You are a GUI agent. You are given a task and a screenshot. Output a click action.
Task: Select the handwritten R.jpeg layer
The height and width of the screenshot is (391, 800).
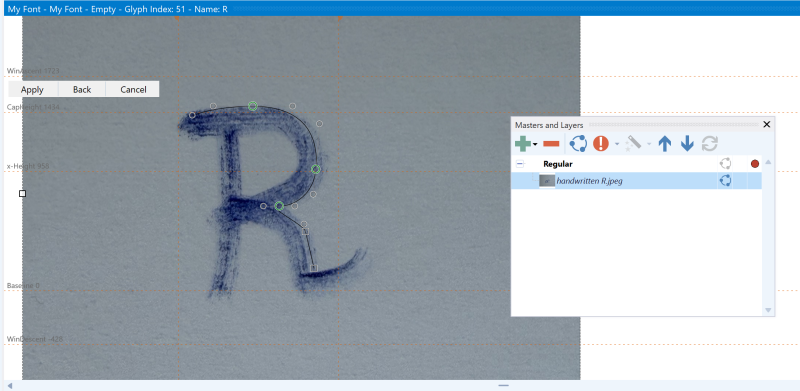(636, 181)
